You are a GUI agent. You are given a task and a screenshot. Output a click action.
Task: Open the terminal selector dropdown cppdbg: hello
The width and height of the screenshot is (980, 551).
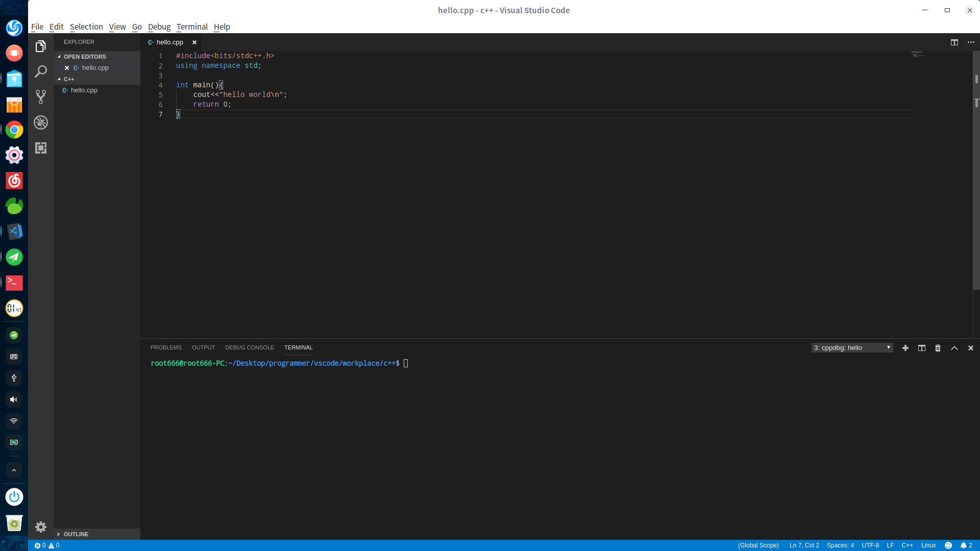[852, 348]
